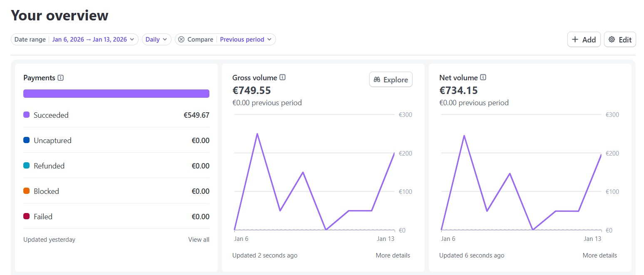Open the Previous period comparison dropdown
644x275 pixels.
point(246,39)
